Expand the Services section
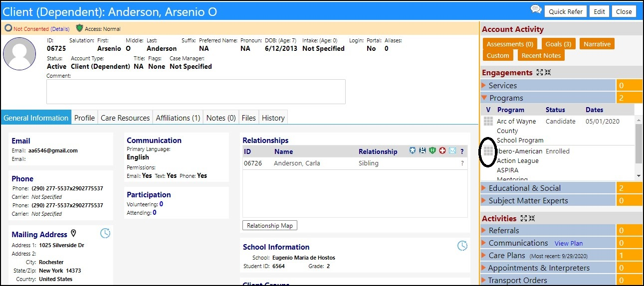644x286 pixels. click(548, 85)
